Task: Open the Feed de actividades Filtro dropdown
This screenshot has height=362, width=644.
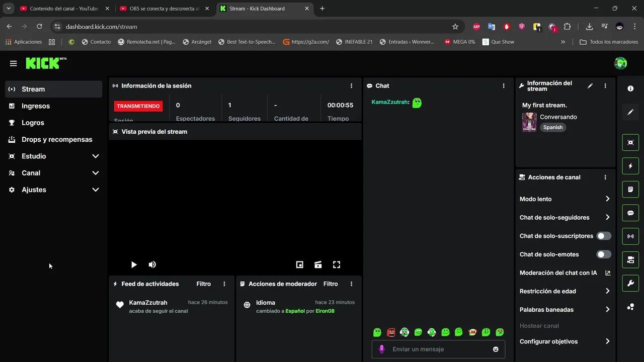Action: pos(203,284)
